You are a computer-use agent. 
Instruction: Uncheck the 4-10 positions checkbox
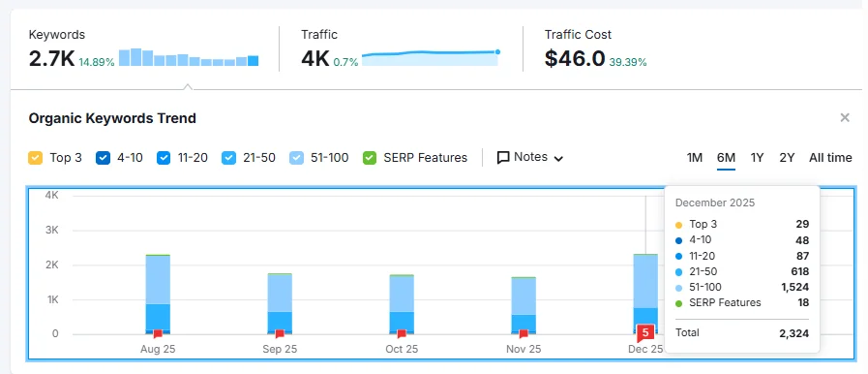103,158
